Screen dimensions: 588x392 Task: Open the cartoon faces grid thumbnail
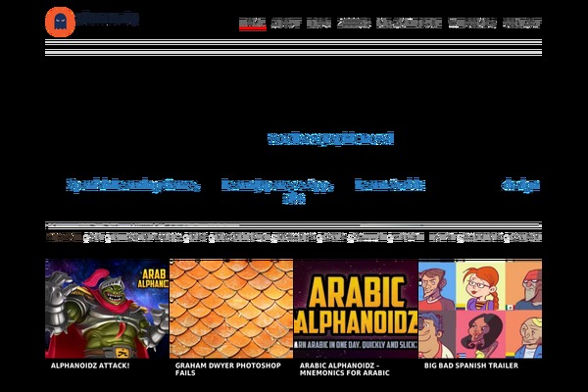(x=480, y=309)
